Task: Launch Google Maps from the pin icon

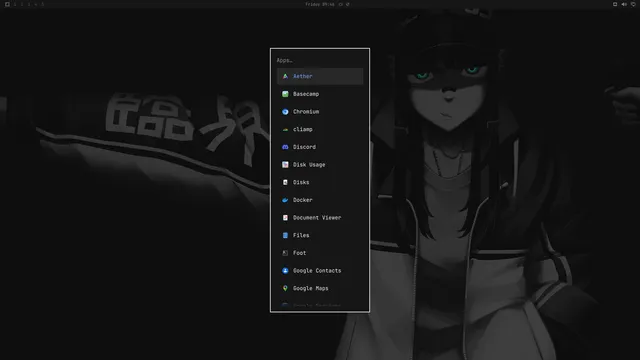Action: [x=285, y=288]
